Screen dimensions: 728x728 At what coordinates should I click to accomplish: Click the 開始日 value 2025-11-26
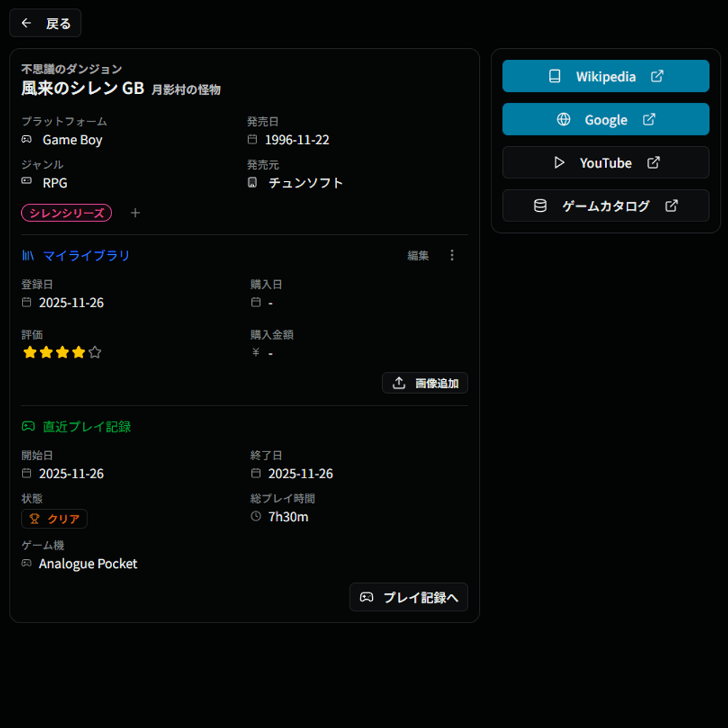(x=71, y=474)
